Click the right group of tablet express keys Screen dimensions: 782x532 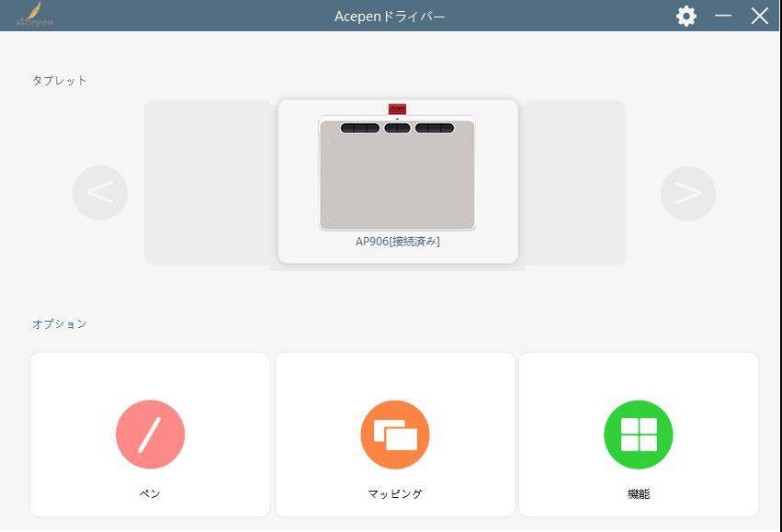435,128
